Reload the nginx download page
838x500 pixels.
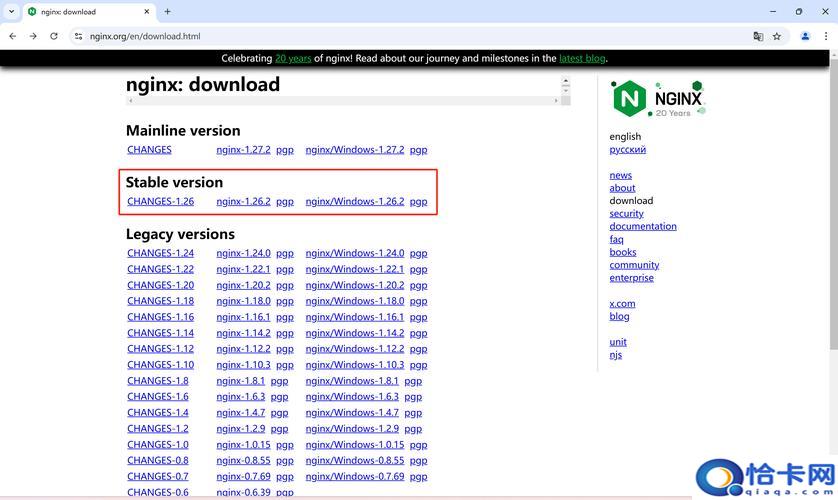54,36
